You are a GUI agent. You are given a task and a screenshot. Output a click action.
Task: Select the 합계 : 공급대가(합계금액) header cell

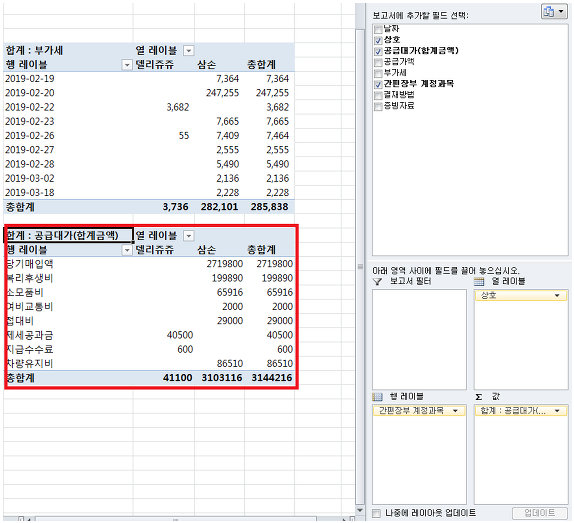[68, 235]
